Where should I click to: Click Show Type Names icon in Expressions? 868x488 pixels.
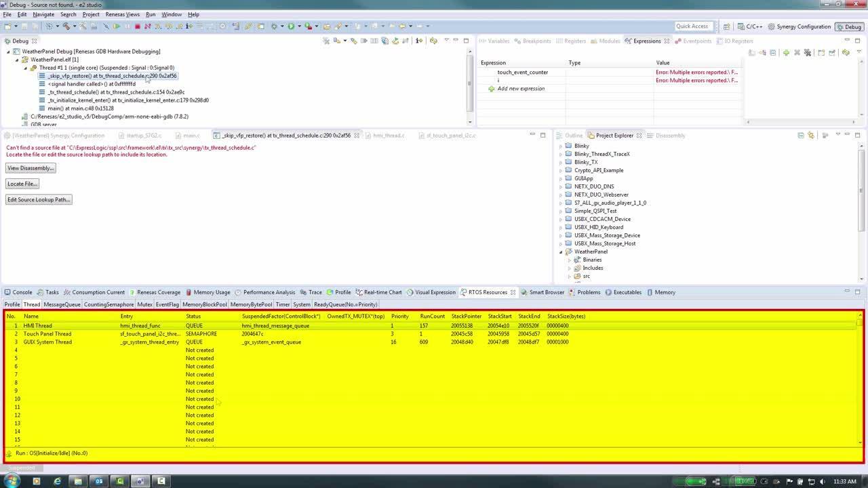751,52
